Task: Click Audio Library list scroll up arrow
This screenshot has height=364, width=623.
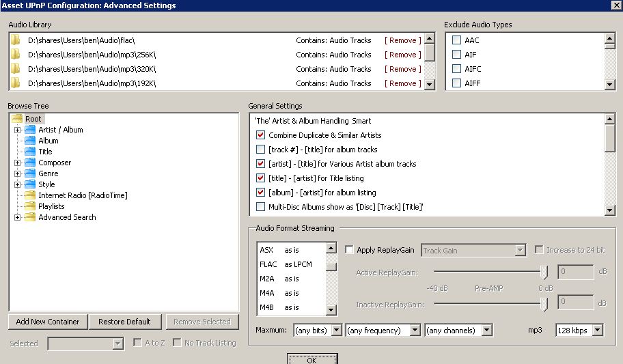Action: coord(430,38)
